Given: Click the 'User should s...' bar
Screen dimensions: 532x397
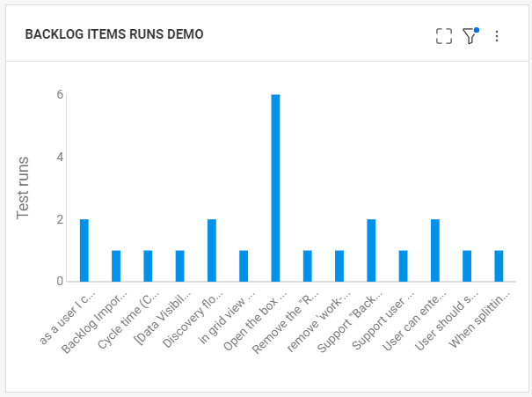Looking at the screenshot, I should [x=467, y=266].
